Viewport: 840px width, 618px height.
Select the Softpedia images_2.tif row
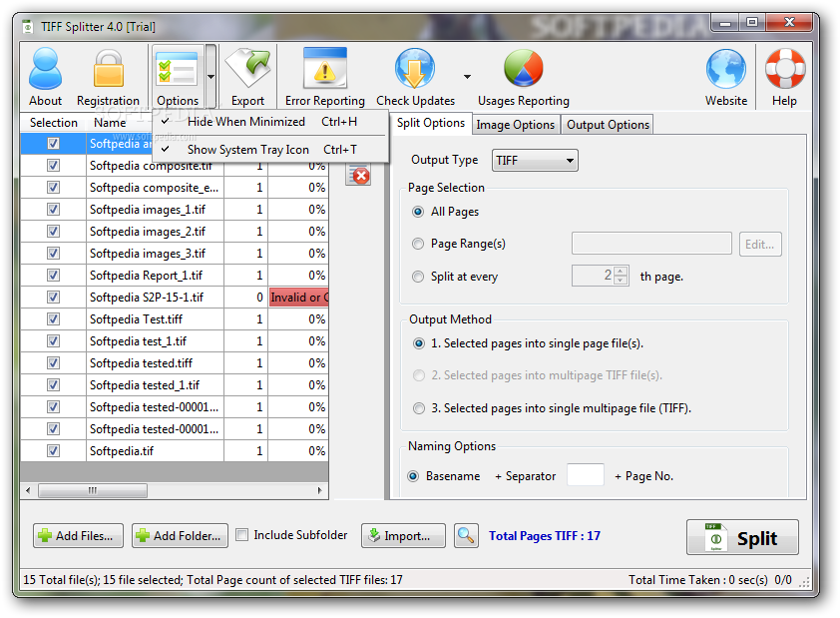tap(175, 232)
